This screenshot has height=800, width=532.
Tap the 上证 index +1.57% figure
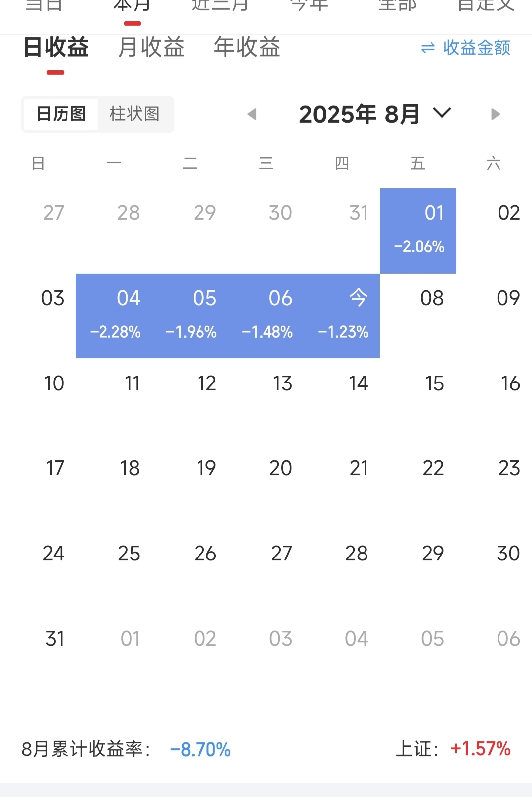pyautogui.click(x=480, y=749)
